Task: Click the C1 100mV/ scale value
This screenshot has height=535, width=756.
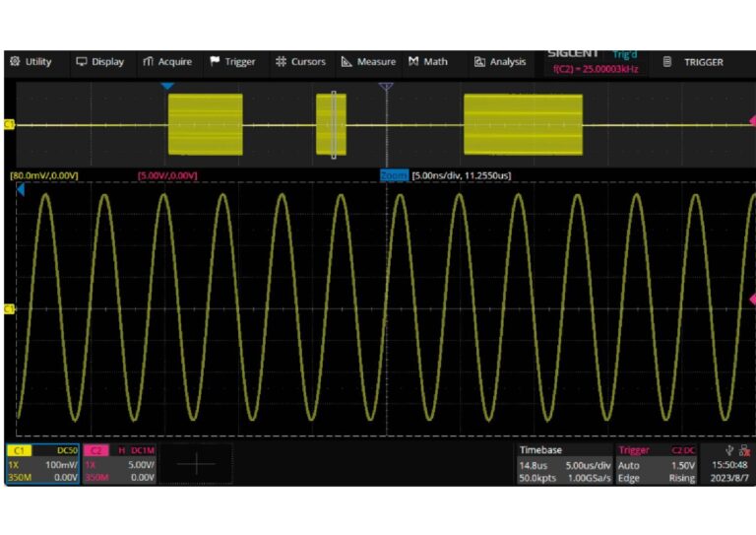Action: [61, 465]
